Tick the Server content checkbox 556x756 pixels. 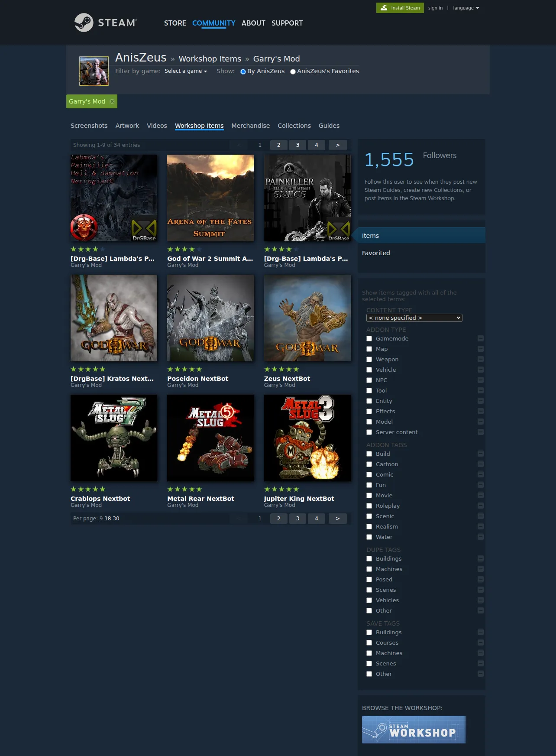point(369,432)
